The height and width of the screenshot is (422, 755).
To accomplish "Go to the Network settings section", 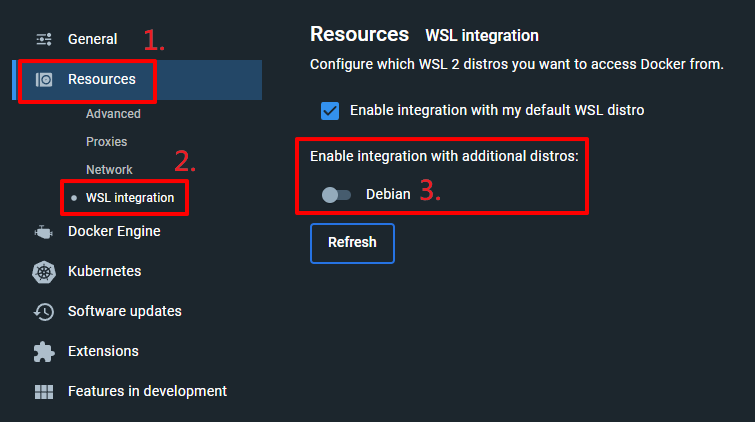I will click(109, 170).
